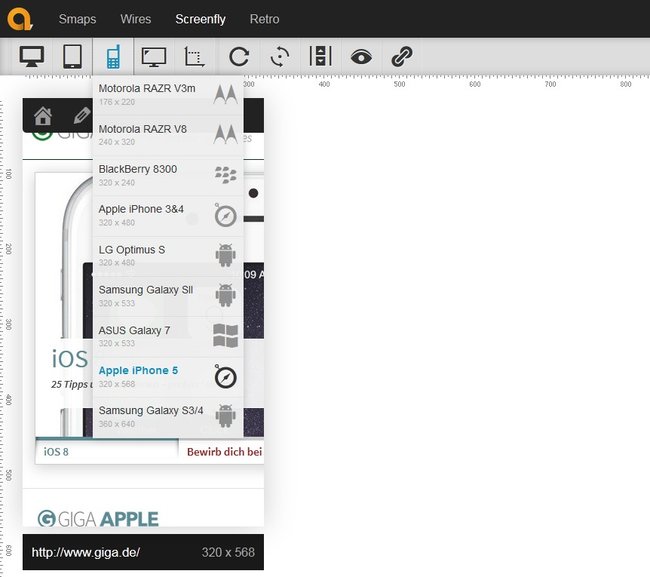The width and height of the screenshot is (650, 577).
Task: Select Apple iPhone 5 device
Action: tap(168, 376)
